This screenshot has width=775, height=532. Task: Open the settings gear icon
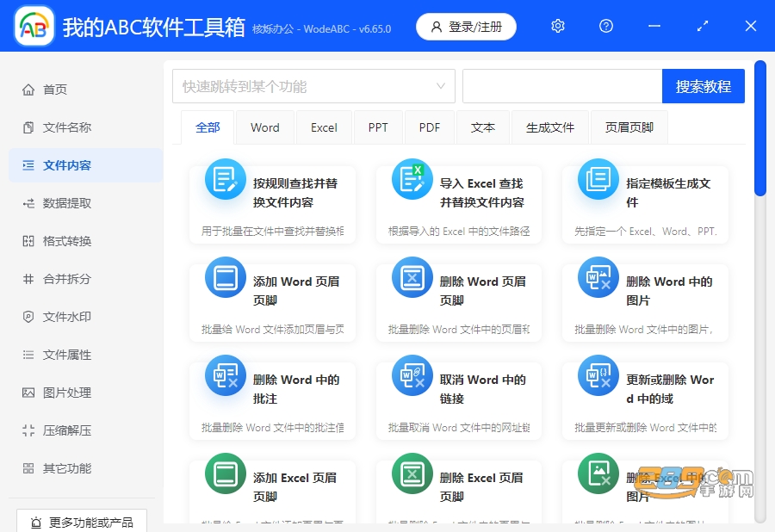pyautogui.click(x=557, y=26)
